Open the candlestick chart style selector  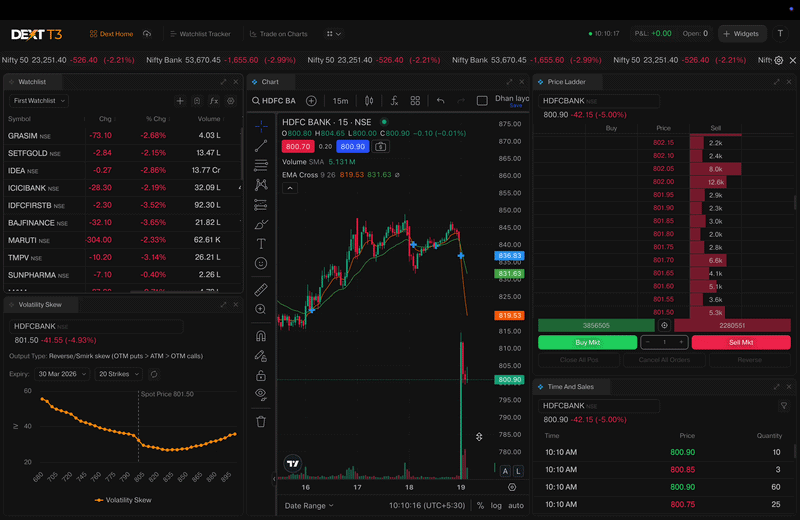click(369, 101)
